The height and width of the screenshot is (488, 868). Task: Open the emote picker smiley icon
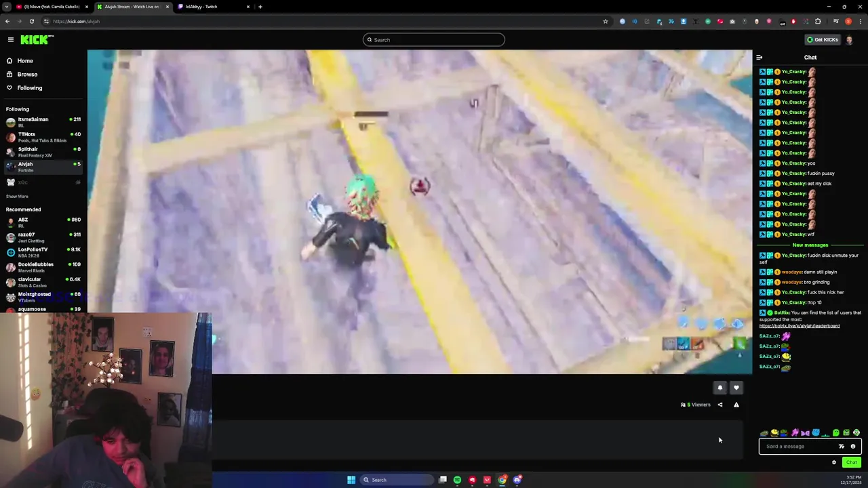pos(853,447)
